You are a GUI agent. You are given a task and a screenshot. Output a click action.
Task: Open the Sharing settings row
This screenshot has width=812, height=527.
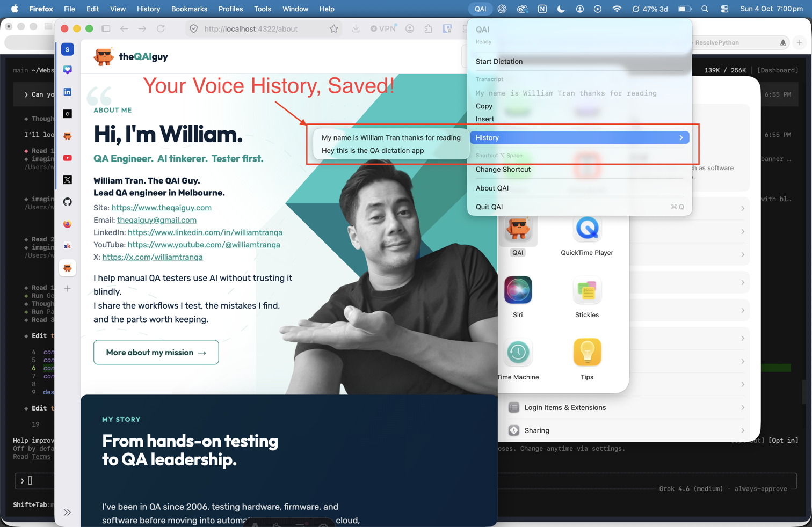[627, 430]
